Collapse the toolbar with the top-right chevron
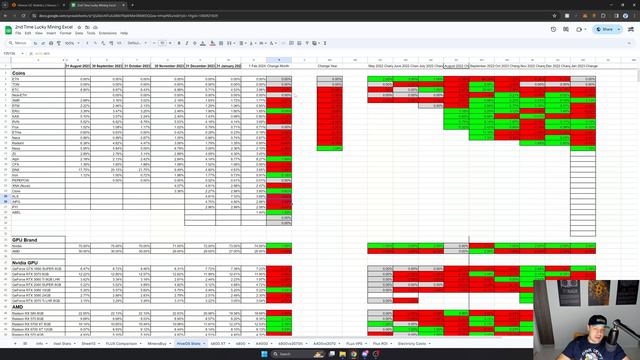 coord(629,43)
